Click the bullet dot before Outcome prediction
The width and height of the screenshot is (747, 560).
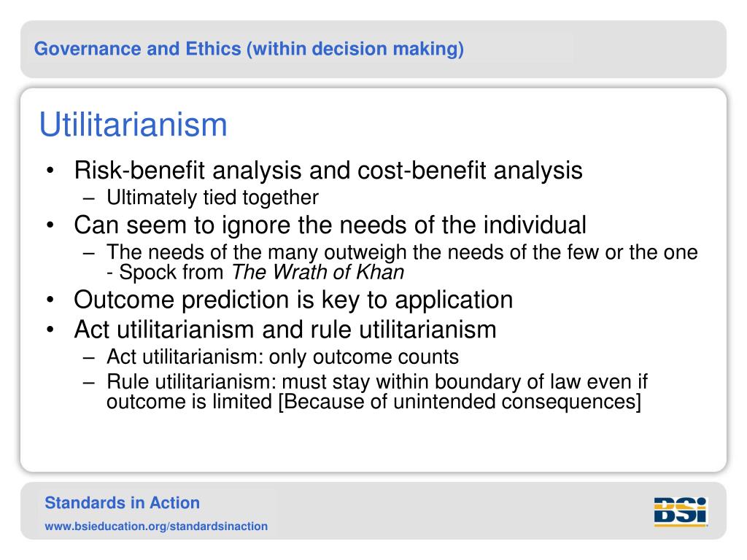pos(50,300)
